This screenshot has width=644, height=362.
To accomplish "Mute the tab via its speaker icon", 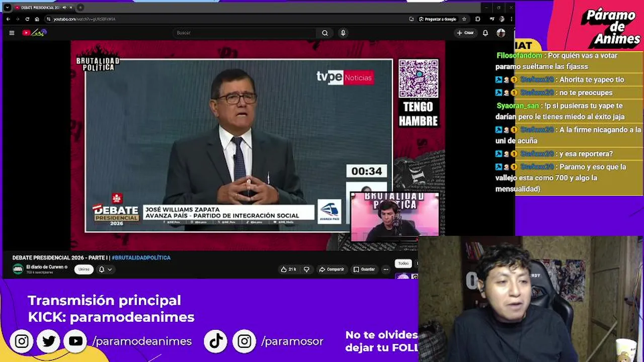I will 64,8.
